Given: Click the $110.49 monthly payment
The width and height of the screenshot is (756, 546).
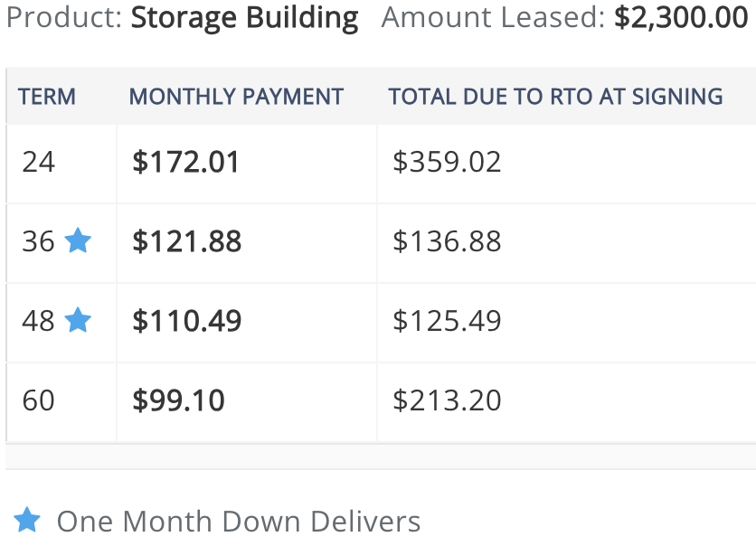Looking at the screenshot, I should (x=186, y=321).
